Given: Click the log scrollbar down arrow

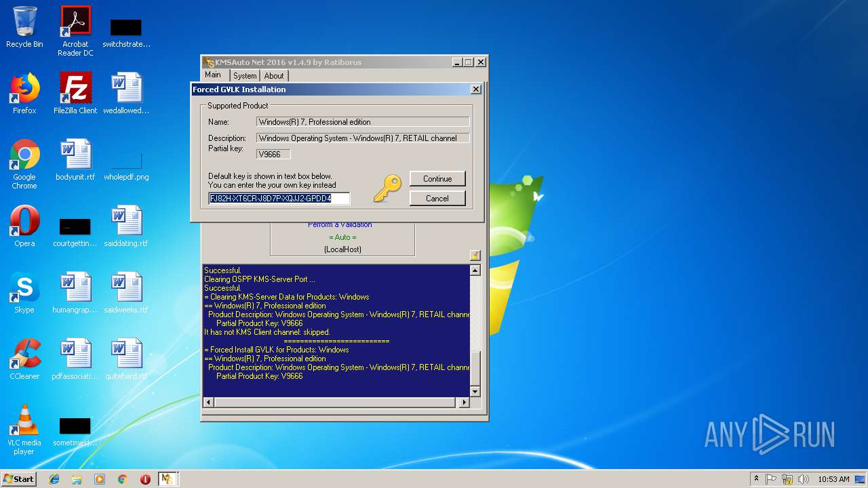Looking at the screenshot, I should 475,391.
